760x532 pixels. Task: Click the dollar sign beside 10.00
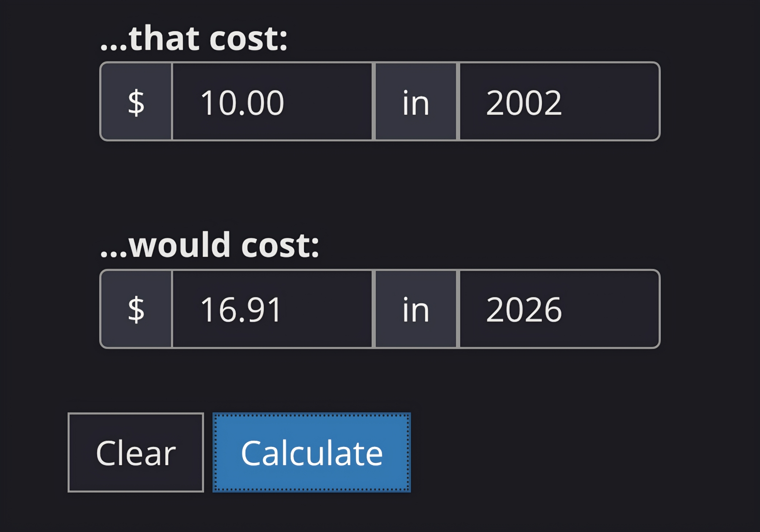(x=136, y=102)
